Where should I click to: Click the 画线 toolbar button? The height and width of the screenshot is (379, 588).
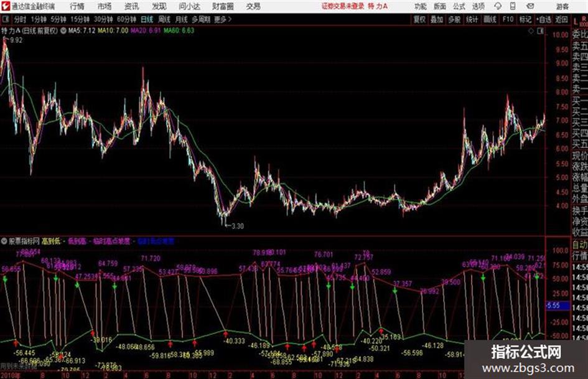click(490, 19)
